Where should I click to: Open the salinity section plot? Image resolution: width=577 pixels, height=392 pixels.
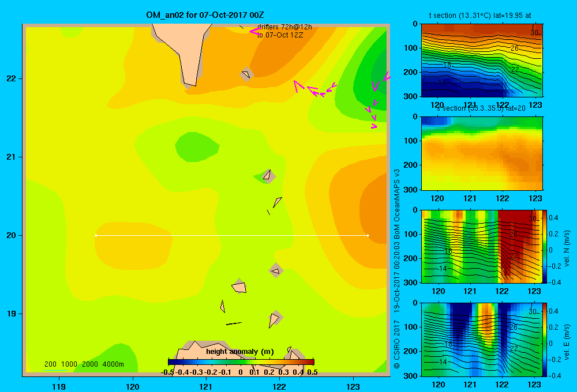pos(482,153)
